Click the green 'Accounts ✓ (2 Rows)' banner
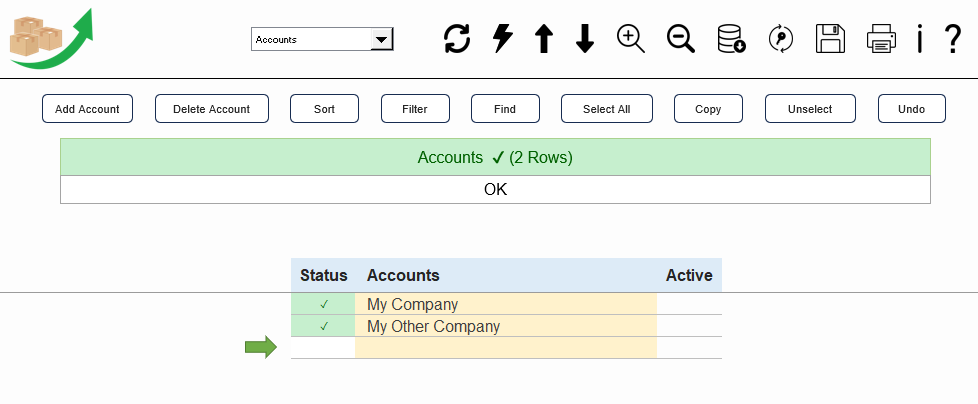The height and width of the screenshot is (404, 978). (495, 157)
